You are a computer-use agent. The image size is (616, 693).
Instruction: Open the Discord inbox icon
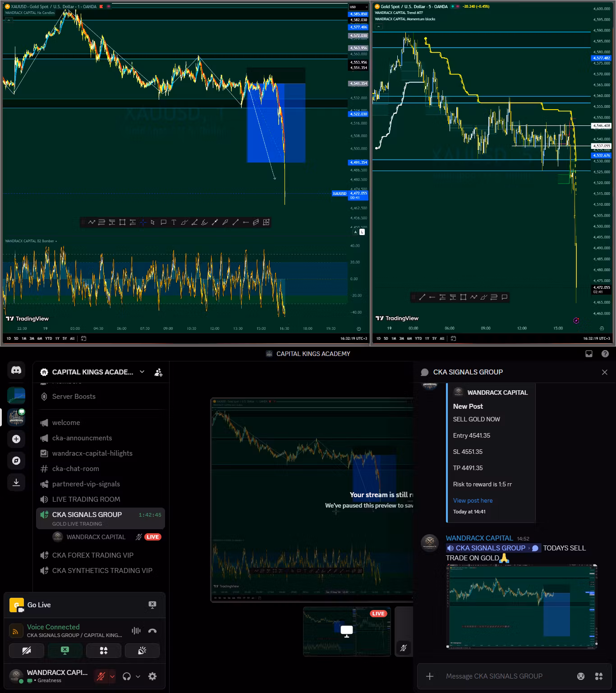[x=589, y=354]
